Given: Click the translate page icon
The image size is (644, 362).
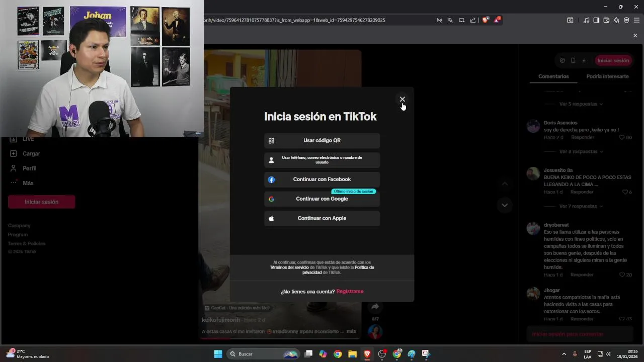Looking at the screenshot, I should pos(450,20).
